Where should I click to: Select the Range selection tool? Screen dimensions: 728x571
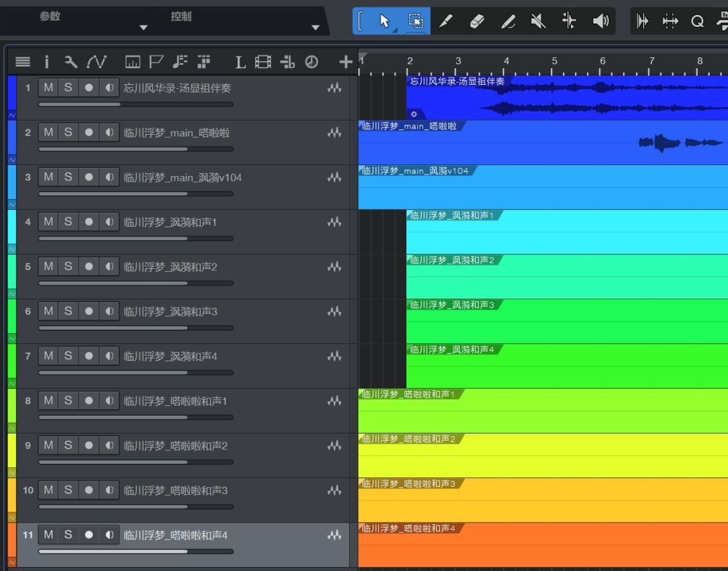tap(416, 22)
